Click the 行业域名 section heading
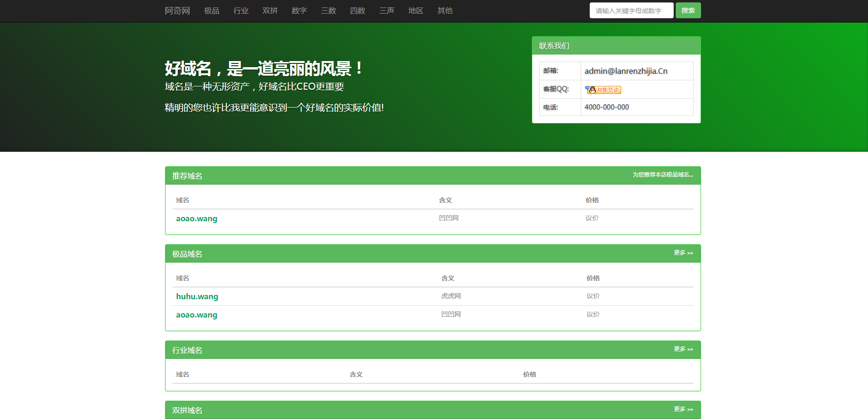The height and width of the screenshot is (419, 868). point(187,350)
